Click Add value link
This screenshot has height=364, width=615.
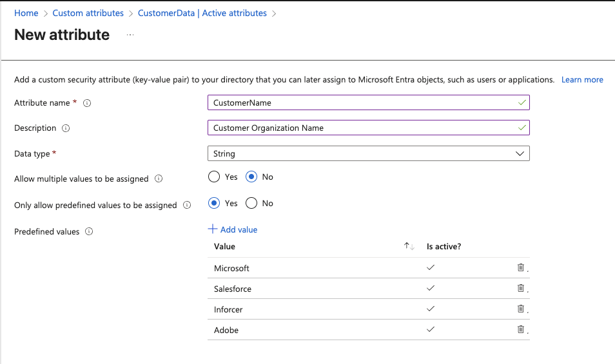[233, 229]
